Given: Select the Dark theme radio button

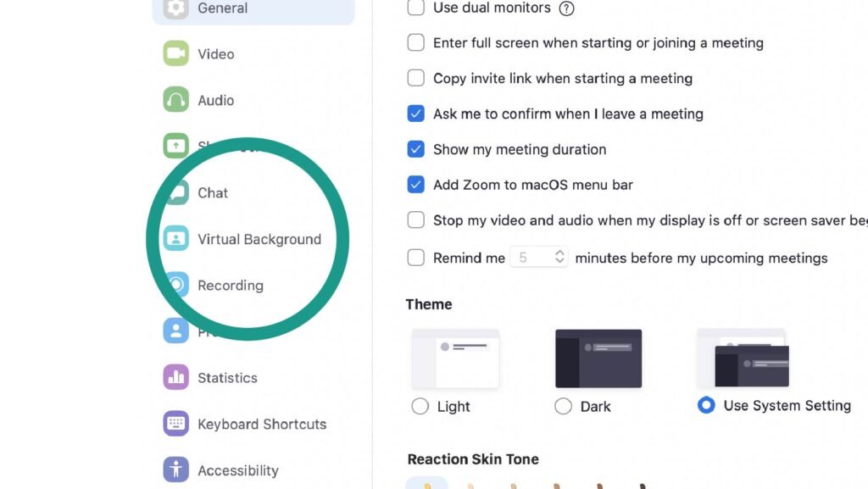Looking at the screenshot, I should pyautogui.click(x=563, y=407).
